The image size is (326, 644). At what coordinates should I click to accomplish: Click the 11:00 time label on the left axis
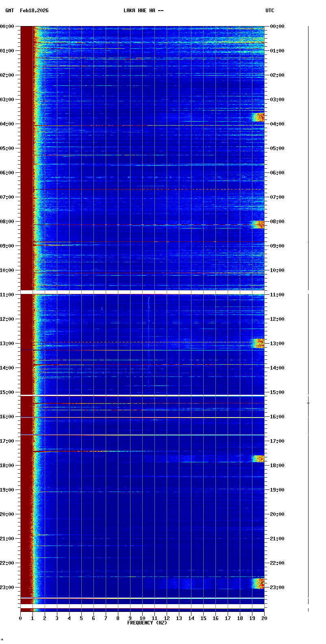pos(7,295)
